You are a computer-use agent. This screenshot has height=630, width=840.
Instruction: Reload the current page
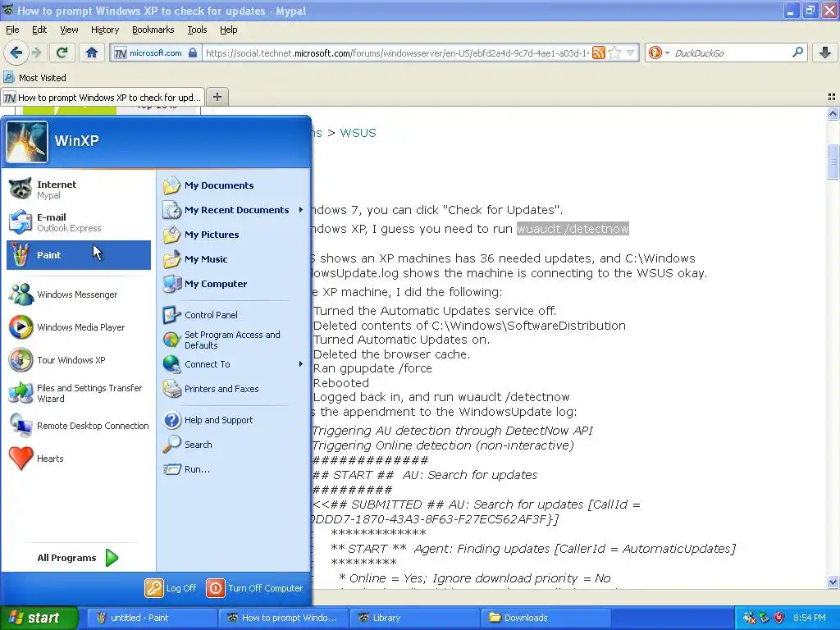[x=62, y=52]
